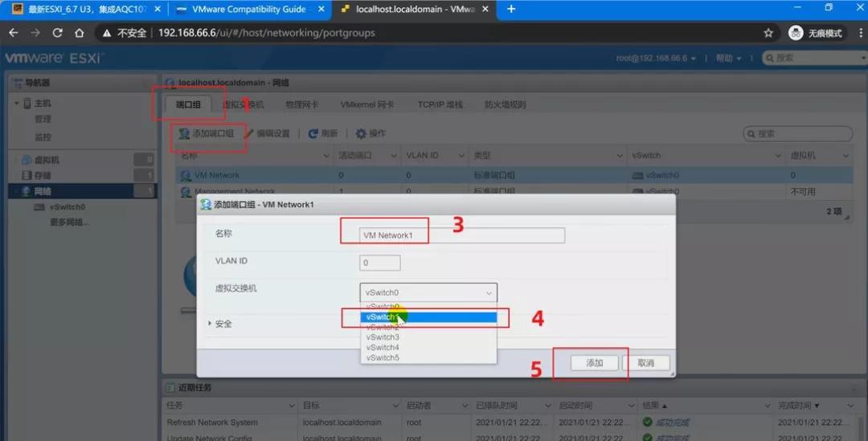Click vSwitch0 link in VM Network row
Screen dimensions: 868x441
pos(661,175)
